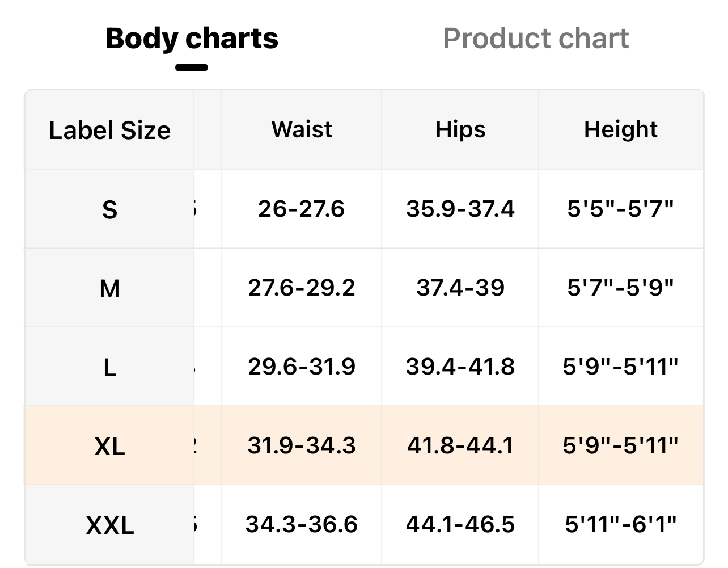The width and height of the screenshot is (728, 568).
Task: Select the L size row label
Action: tap(109, 368)
